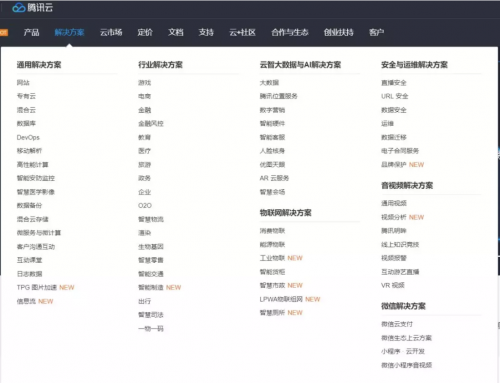Viewport: 500px width, 383px height.
Task: Open the DevOps solution link
Action: point(28,137)
